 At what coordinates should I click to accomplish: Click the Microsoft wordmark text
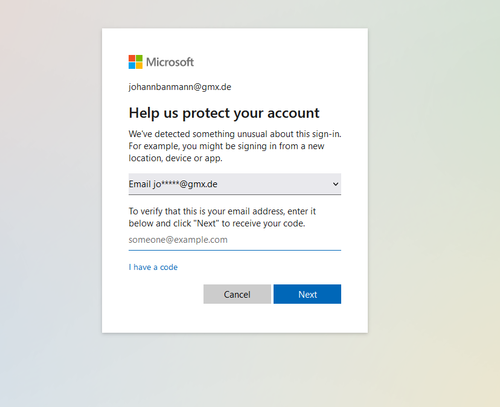click(170, 62)
